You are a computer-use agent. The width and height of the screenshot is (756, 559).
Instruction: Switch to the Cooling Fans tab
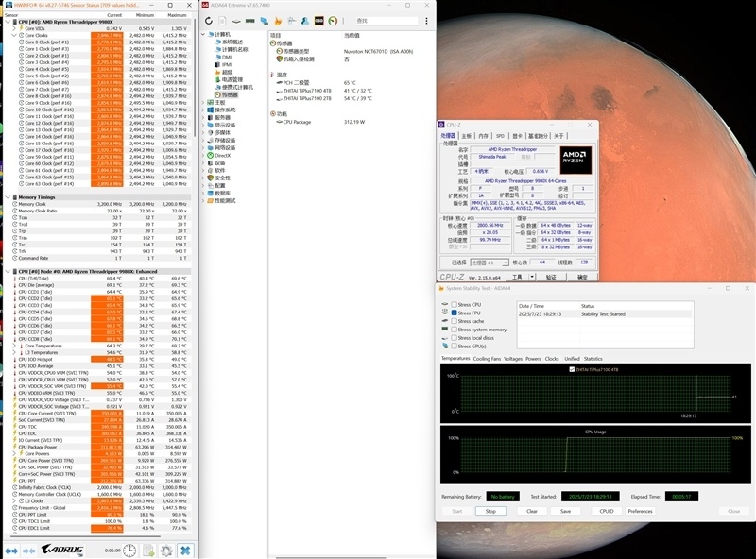(488, 359)
